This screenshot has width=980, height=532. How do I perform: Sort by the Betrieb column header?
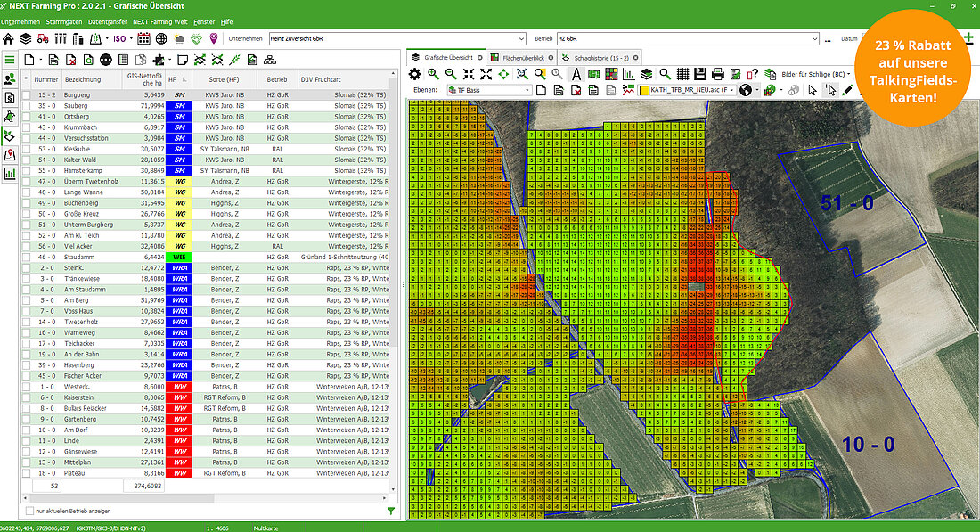pos(277,79)
